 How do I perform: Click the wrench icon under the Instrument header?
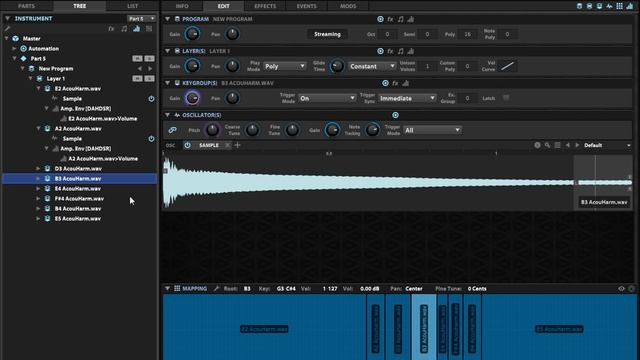(7, 29)
